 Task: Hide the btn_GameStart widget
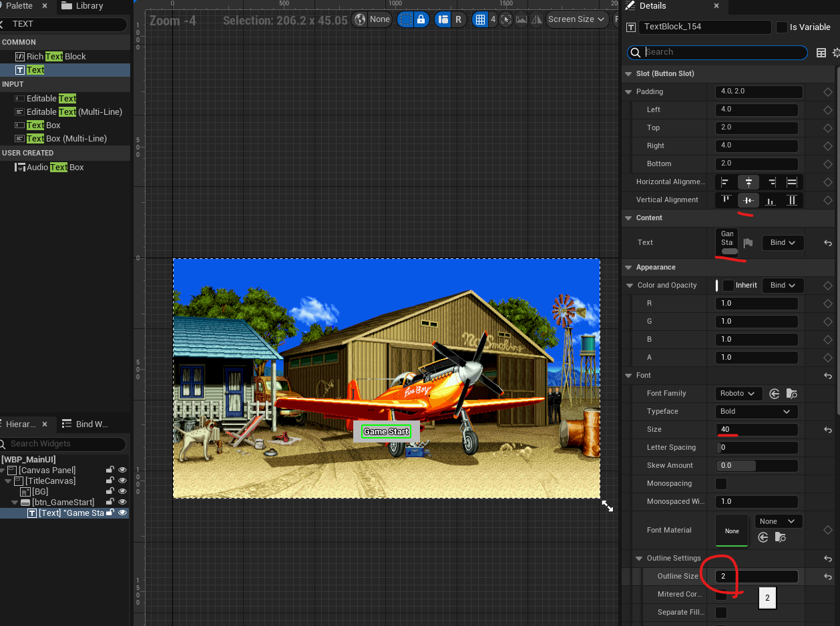(122, 503)
